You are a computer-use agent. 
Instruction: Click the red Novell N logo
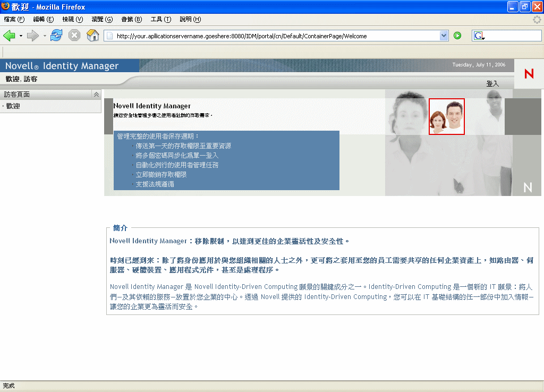(529, 73)
